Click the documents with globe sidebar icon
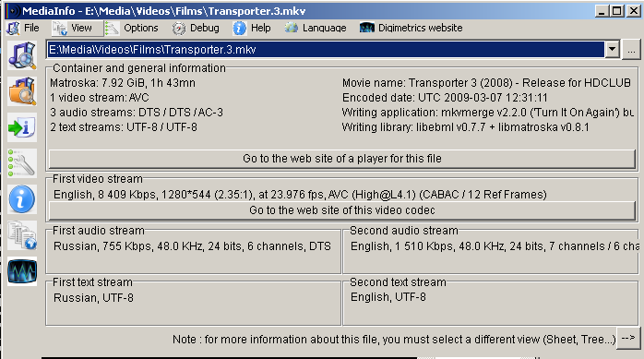Viewport: 644px width, 359px height. tap(22, 235)
